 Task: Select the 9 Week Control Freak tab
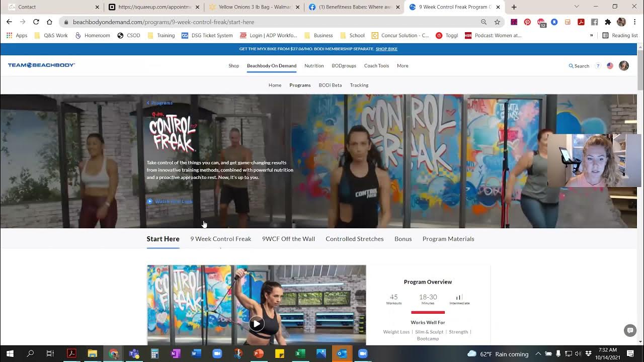pos(220,239)
